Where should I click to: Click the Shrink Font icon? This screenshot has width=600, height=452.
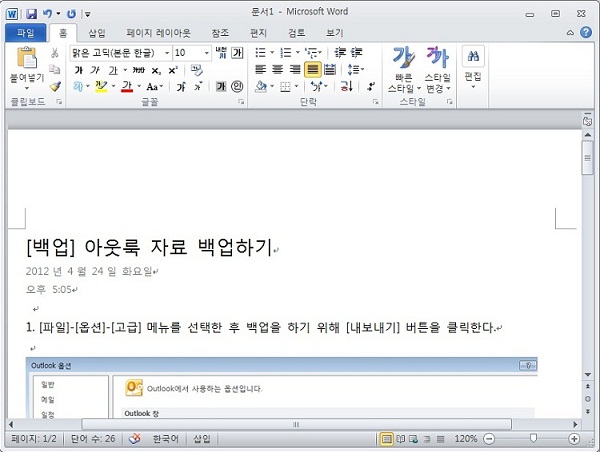click(x=198, y=87)
